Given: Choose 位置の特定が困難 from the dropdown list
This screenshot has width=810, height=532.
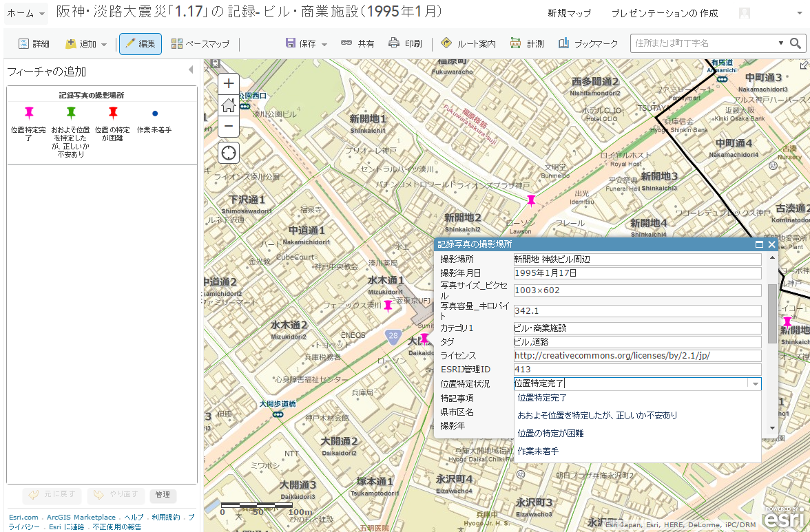Looking at the screenshot, I should tap(550, 434).
